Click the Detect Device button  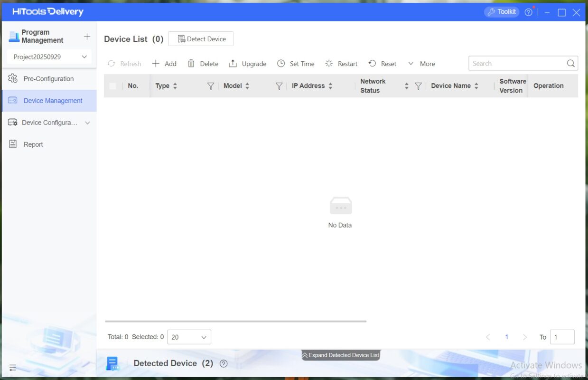(x=201, y=39)
